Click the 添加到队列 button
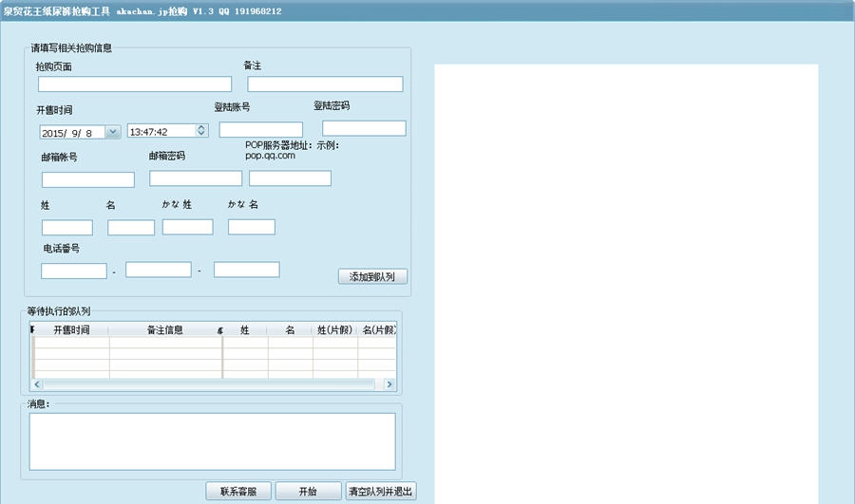 [x=372, y=276]
